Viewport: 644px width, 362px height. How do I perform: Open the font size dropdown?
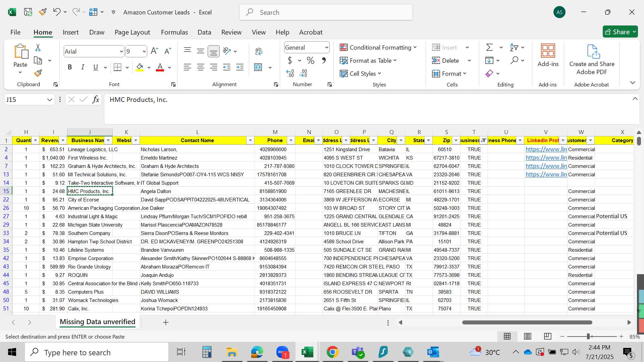[144, 51]
